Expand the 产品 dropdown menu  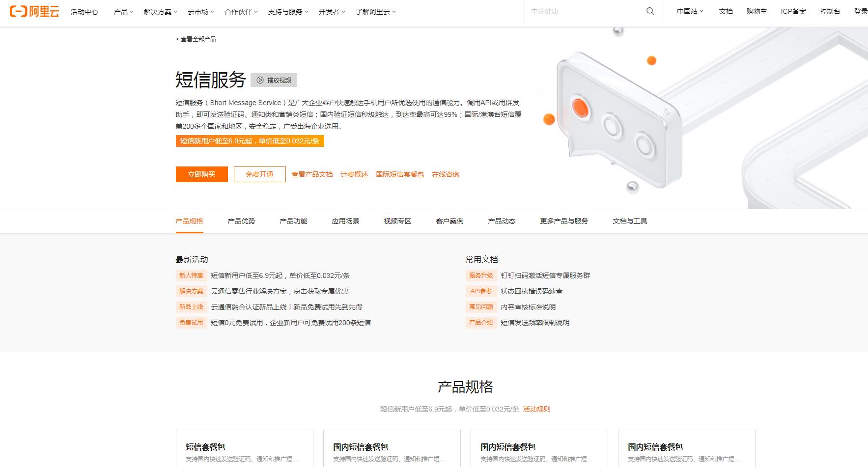(x=124, y=12)
